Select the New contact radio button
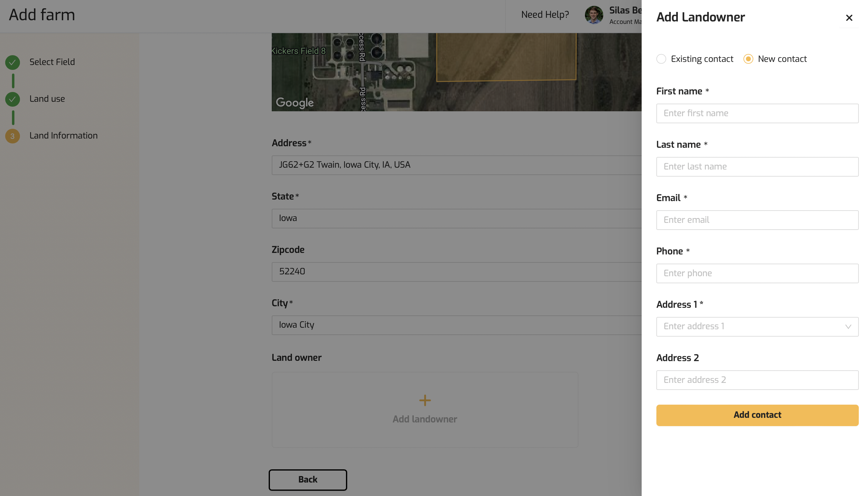The width and height of the screenshot is (868, 496). point(748,59)
